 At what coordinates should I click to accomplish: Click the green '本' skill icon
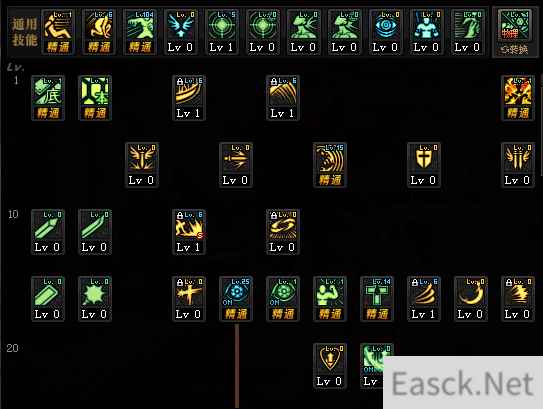[95, 98]
